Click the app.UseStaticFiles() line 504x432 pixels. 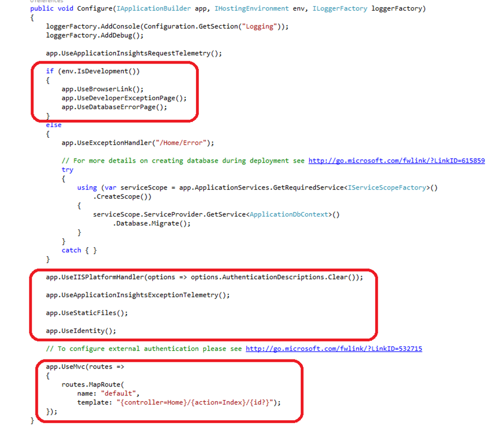tap(87, 313)
